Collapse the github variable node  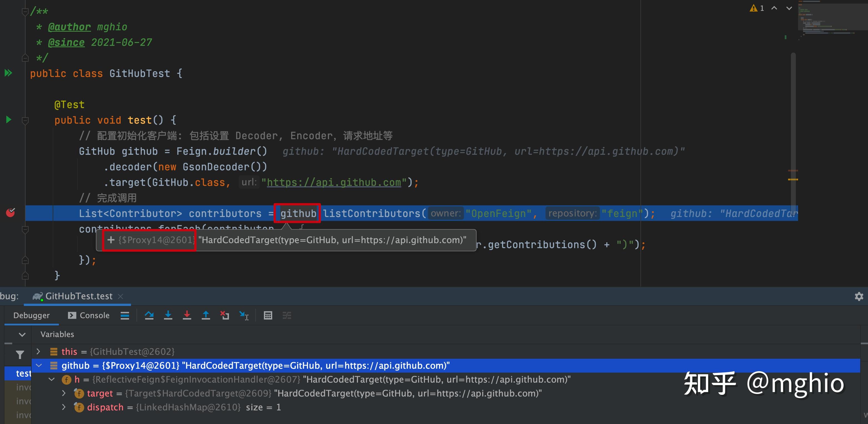pyautogui.click(x=39, y=365)
